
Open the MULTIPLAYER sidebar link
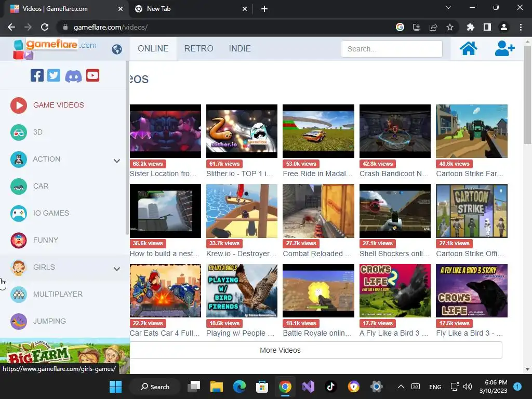tap(58, 294)
